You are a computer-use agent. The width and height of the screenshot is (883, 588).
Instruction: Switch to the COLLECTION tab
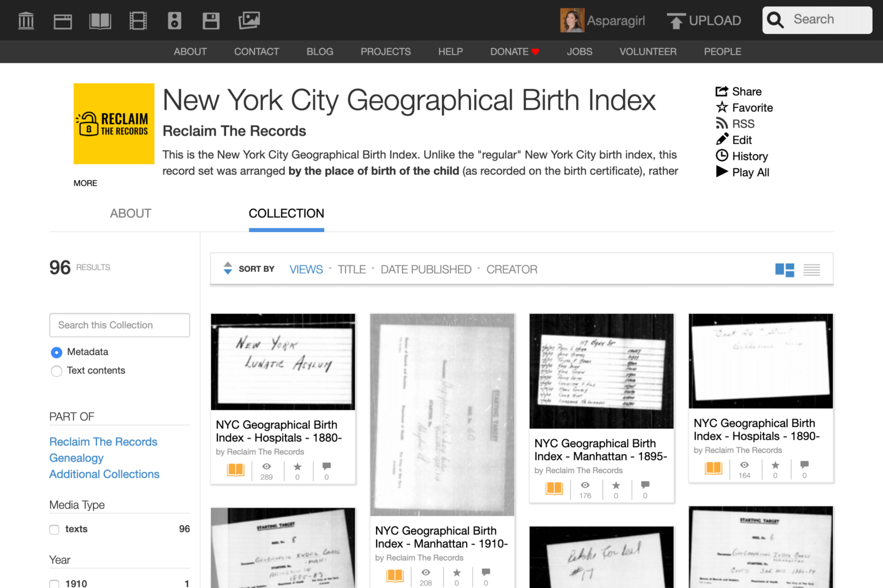click(286, 213)
